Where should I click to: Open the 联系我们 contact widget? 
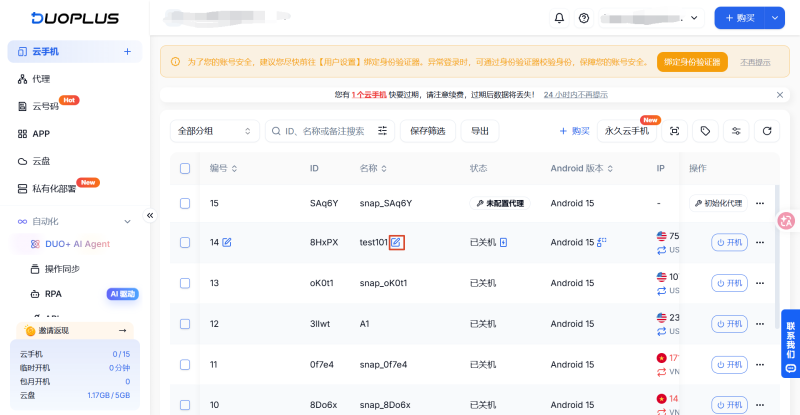click(790, 344)
